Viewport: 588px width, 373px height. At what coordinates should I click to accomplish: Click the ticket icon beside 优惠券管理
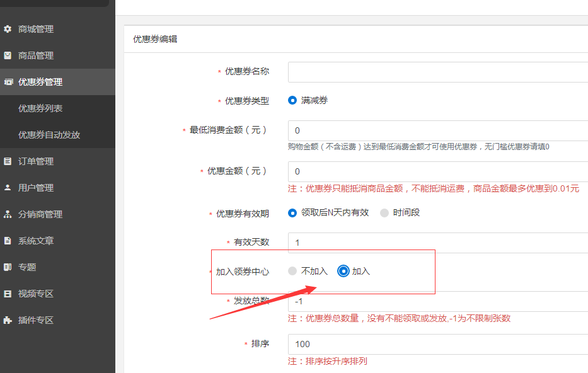[8, 82]
